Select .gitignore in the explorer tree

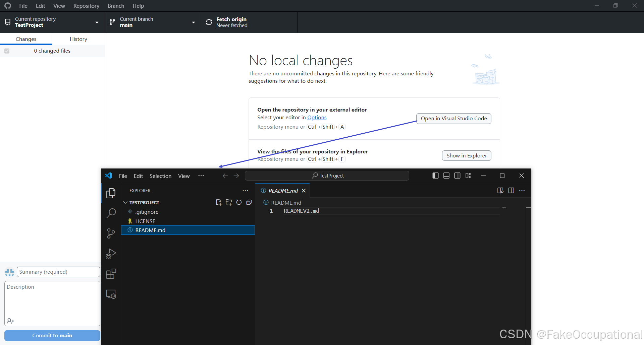coord(188,212)
